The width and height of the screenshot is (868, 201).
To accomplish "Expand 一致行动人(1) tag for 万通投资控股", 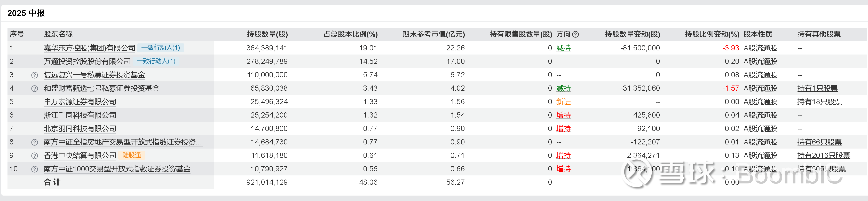I will coord(156,61).
